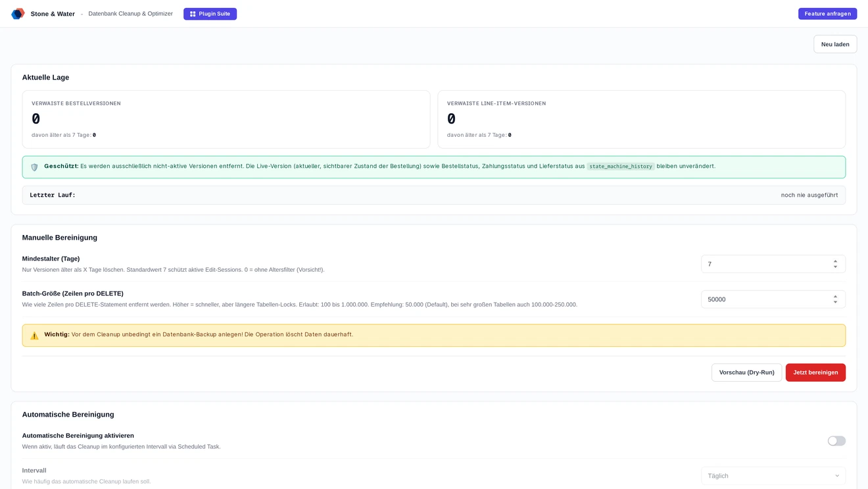Click the Aktuelle Lage heading
The image size is (868, 489).
click(45, 78)
